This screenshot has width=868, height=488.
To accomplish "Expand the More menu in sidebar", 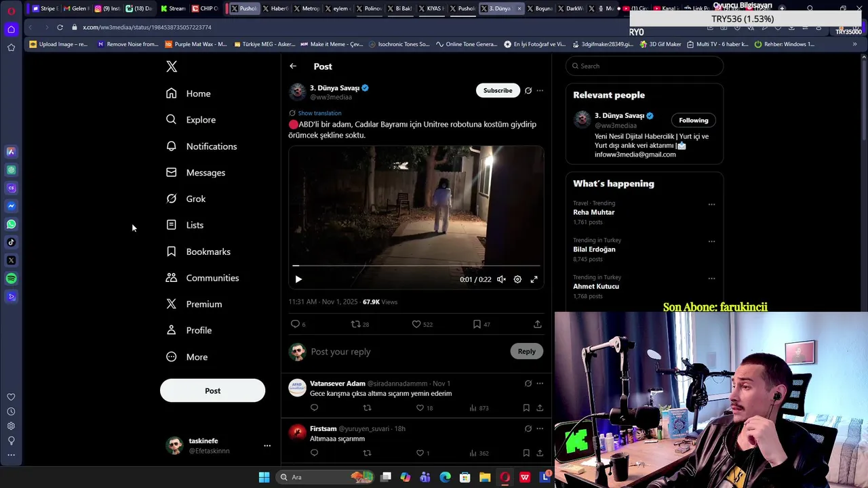I will tap(187, 357).
